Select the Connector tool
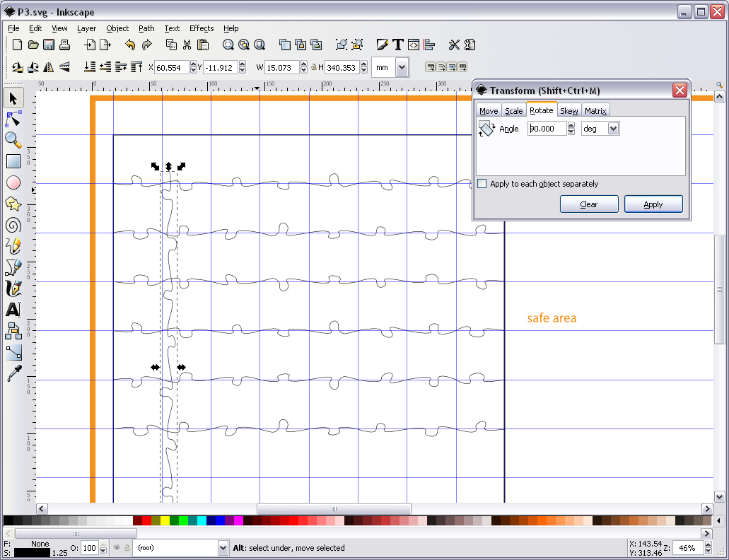The height and width of the screenshot is (560, 729). pos(13,331)
